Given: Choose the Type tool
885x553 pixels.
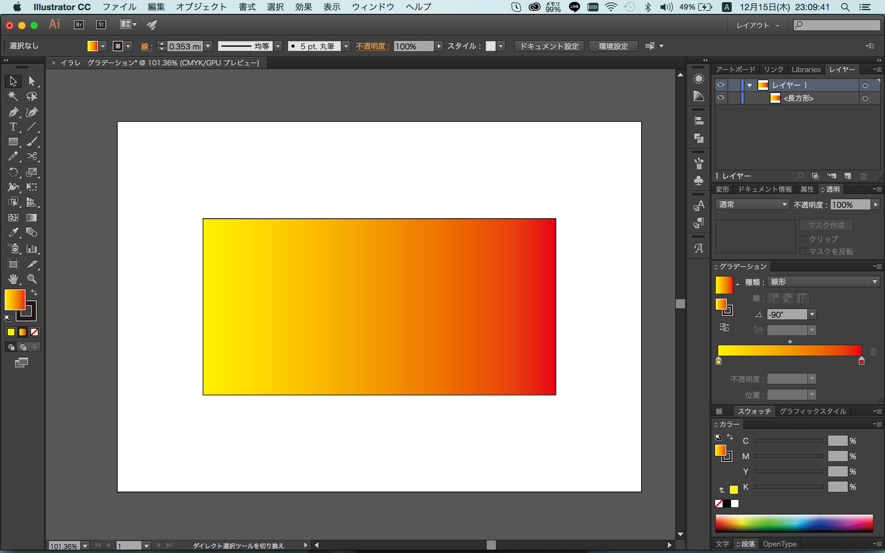Looking at the screenshot, I should tap(13, 127).
